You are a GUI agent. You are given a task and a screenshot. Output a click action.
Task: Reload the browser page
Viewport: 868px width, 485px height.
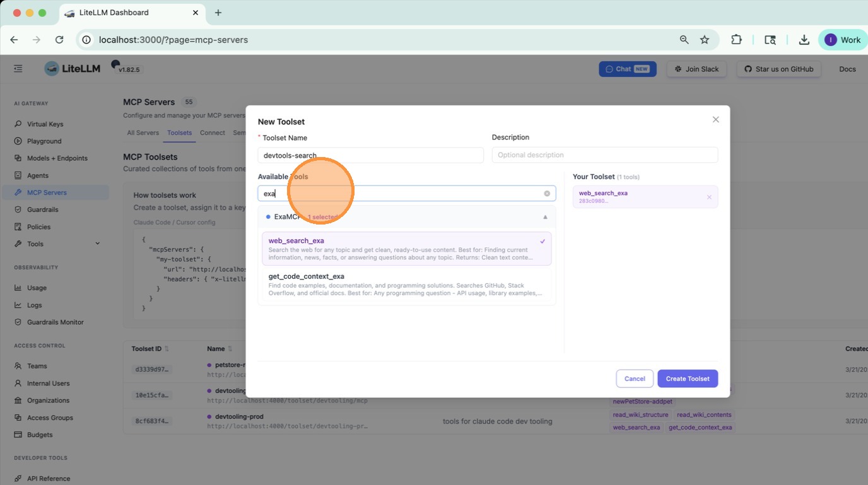pos(59,40)
